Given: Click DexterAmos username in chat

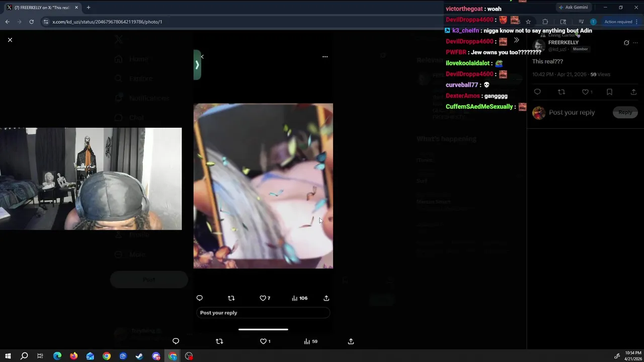Looking at the screenshot, I should pyautogui.click(x=463, y=96).
